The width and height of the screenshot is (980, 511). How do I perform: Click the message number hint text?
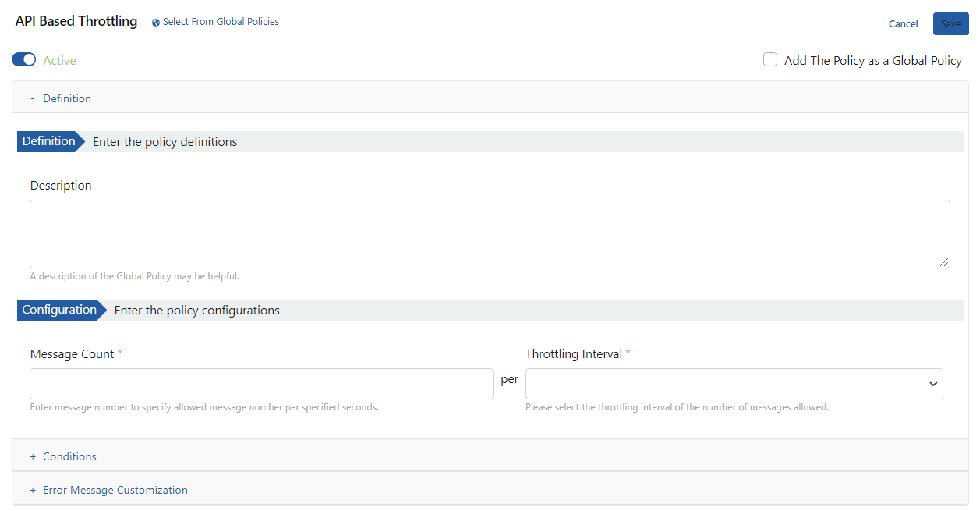(x=204, y=407)
